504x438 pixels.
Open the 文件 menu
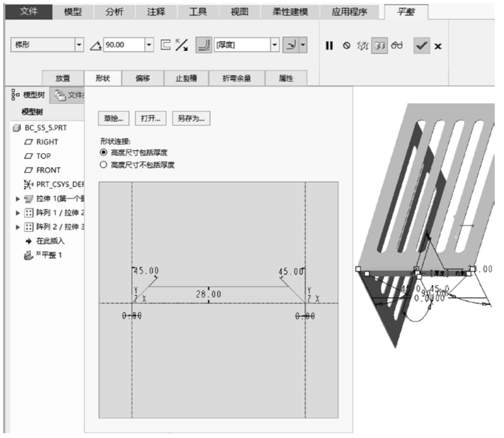coord(29,12)
